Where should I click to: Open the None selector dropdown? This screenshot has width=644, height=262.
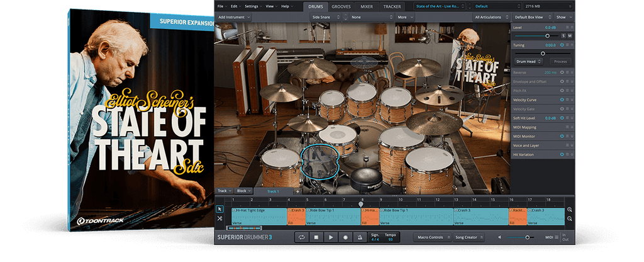pos(372,17)
